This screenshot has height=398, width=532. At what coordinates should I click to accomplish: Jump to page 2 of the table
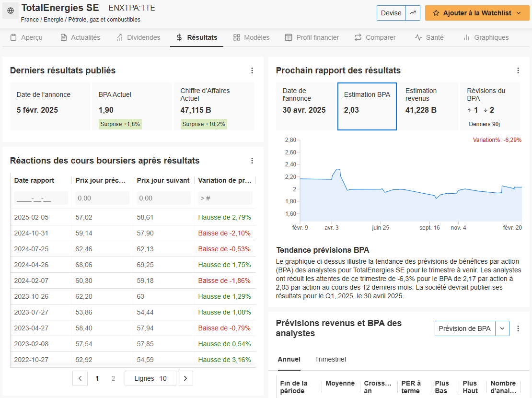(x=113, y=378)
